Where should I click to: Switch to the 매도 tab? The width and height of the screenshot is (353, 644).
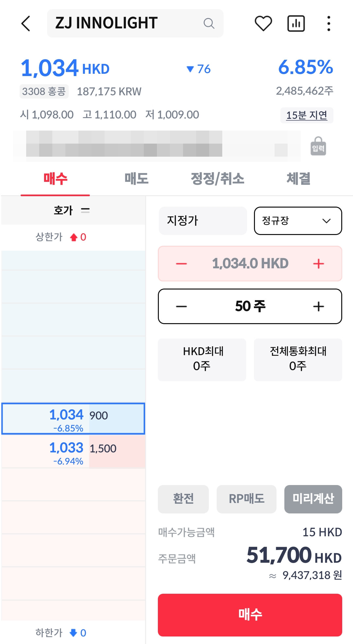point(137,179)
